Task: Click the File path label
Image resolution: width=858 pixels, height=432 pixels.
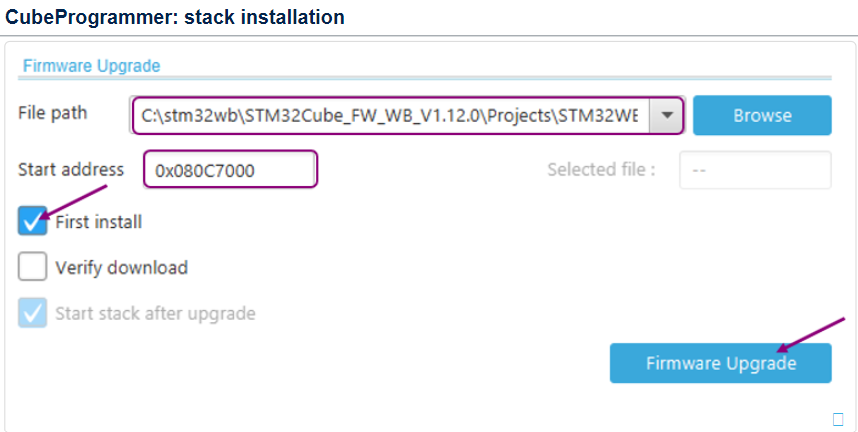Action: pyautogui.click(x=53, y=112)
